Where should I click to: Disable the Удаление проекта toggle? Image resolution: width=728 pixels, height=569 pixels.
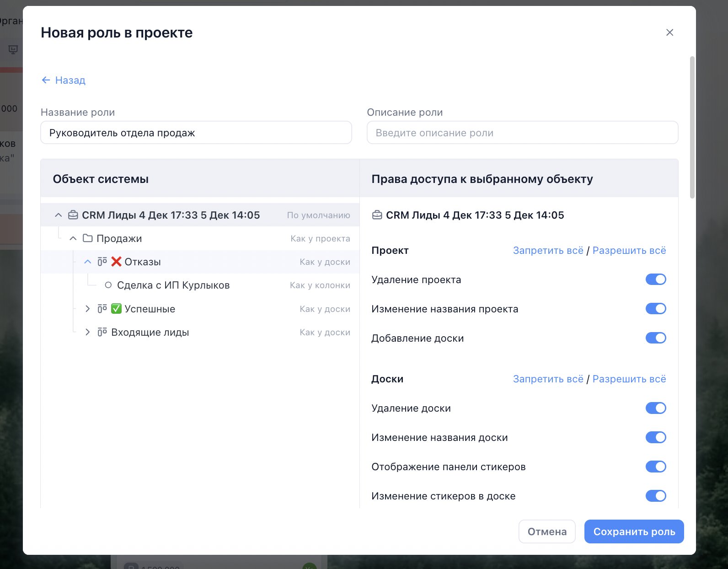click(x=655, y=279)
